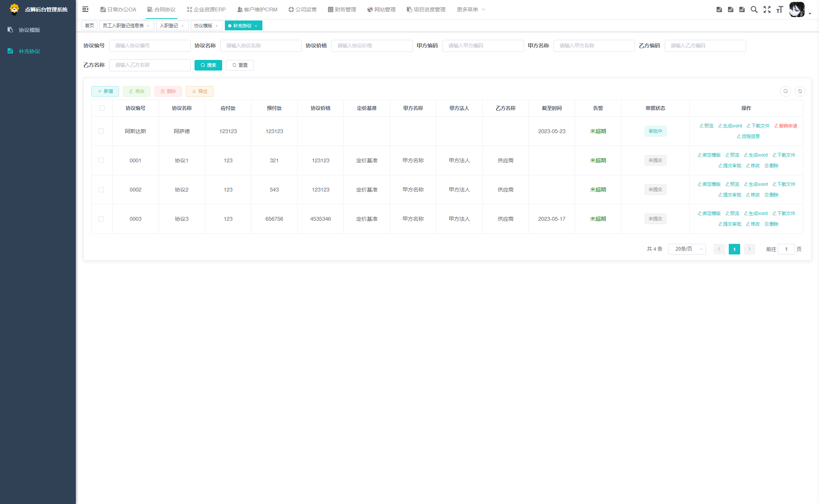
Task: Open 协议模版 in the sidebar
Action: coord(30,30)
